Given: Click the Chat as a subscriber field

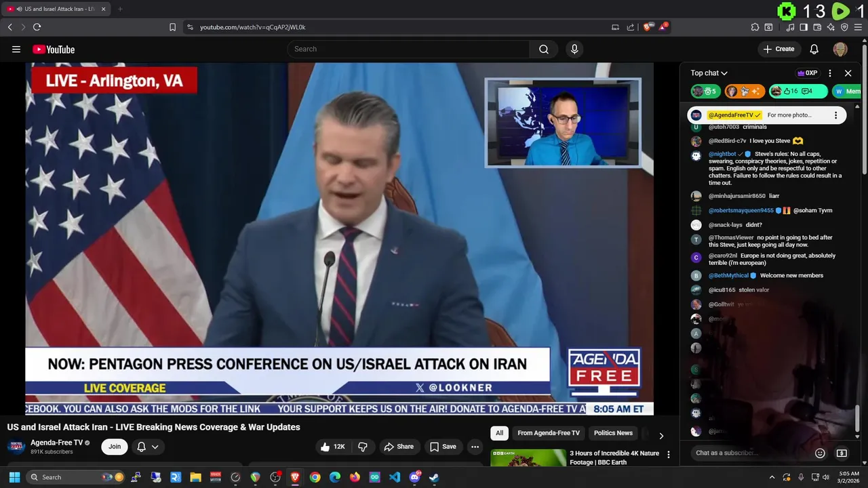Looking at the screenshot, I should [x=749, y=453].
